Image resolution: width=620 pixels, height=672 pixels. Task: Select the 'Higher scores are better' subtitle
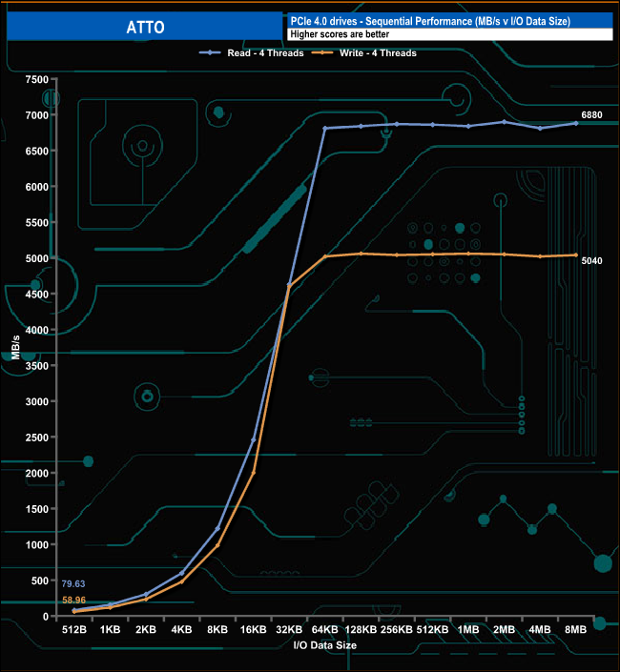click(340, 34)
